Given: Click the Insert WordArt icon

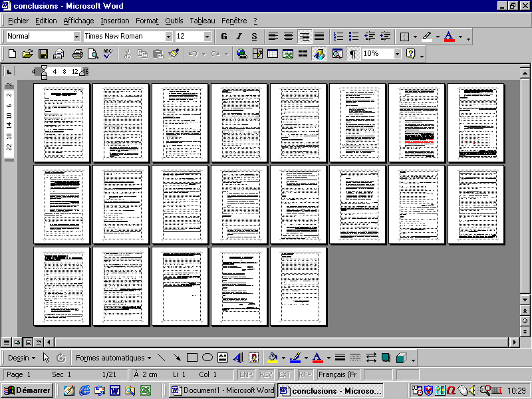Looking at the screenshot, I should point(238,358).
